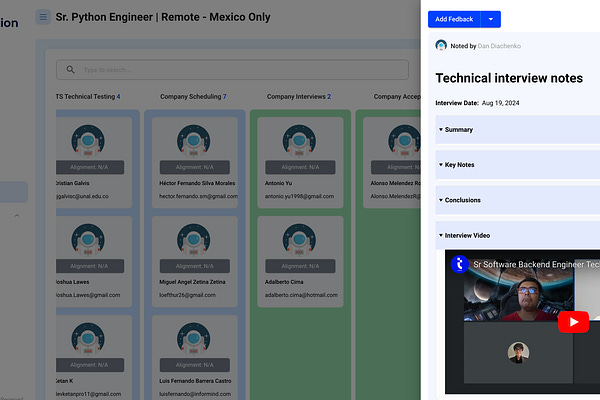Click Joshua.Lawes@gmail.com email text
The height and width of the screenshot is (400, 600).
[x=88, y=295]
